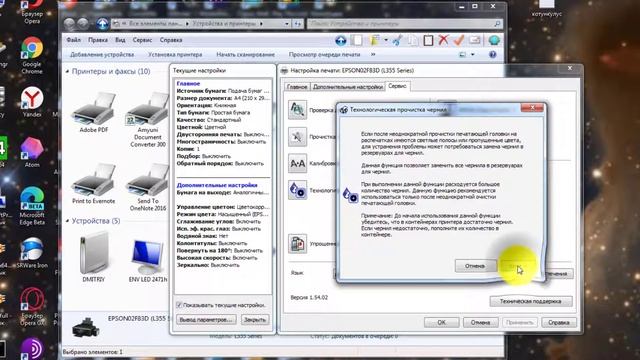
Task: Click the blue help question icon
Action: pyautogui.click(x=493, y=55)
